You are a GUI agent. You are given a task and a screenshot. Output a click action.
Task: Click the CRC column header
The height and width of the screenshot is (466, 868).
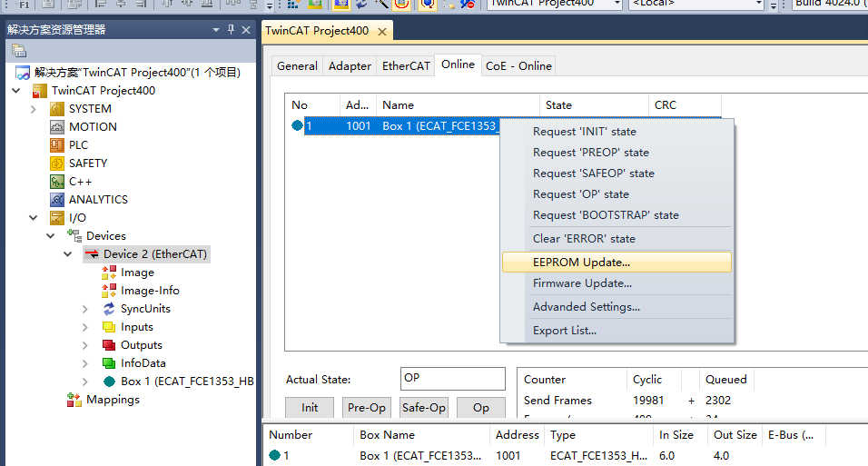[x=685, y=104]
